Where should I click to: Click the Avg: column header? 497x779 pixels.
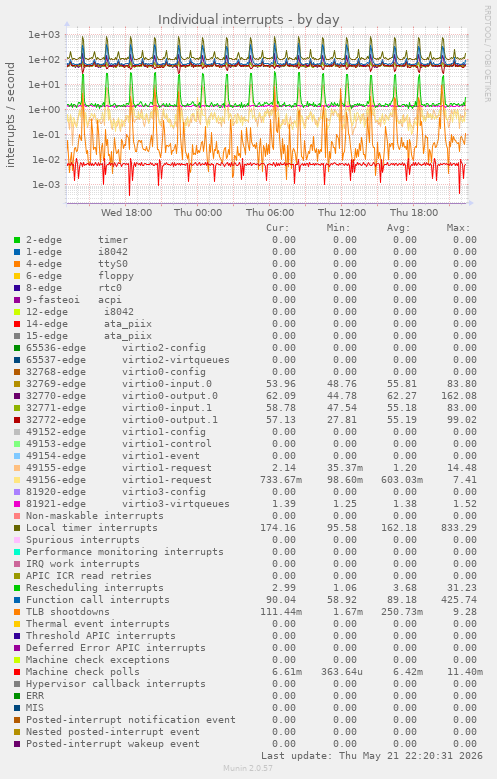(398, 228)
